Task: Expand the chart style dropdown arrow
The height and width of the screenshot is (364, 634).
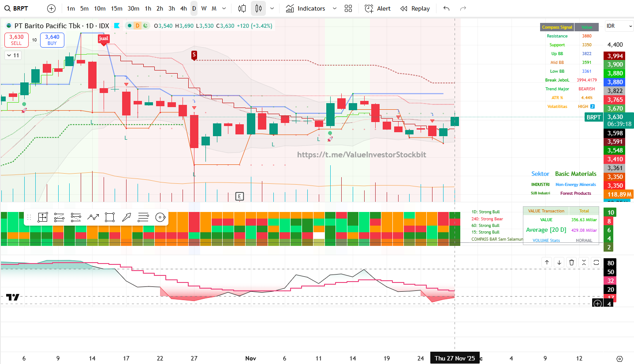Action: click(272, 8)
